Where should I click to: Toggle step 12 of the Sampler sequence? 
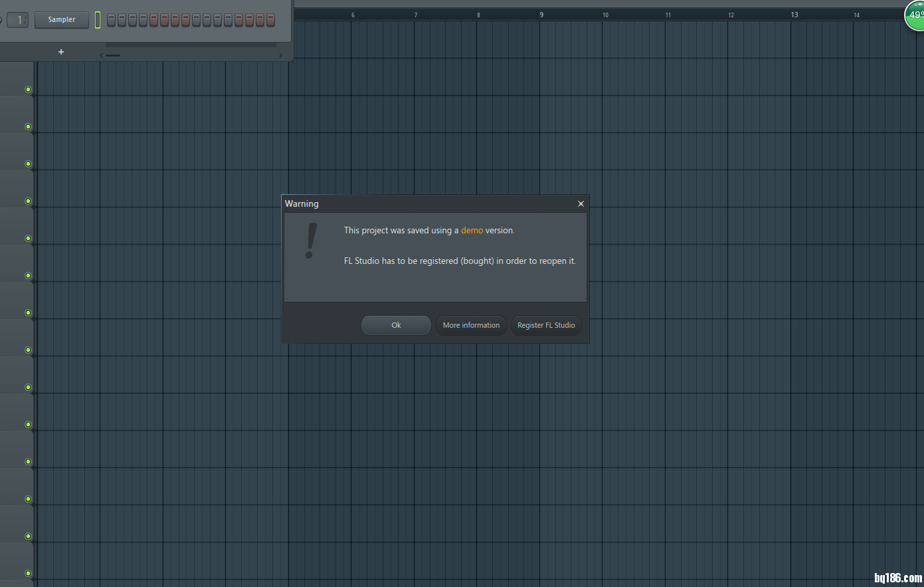228,20
